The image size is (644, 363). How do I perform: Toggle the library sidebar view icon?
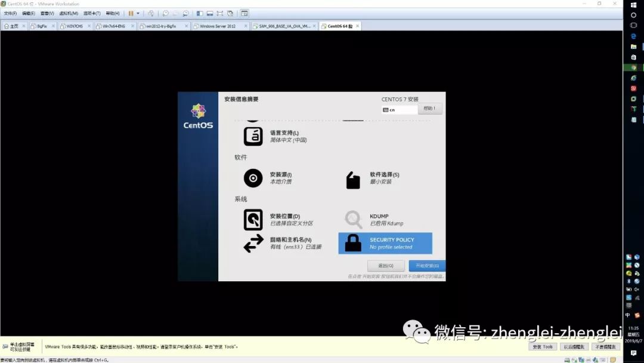(200, 14)
